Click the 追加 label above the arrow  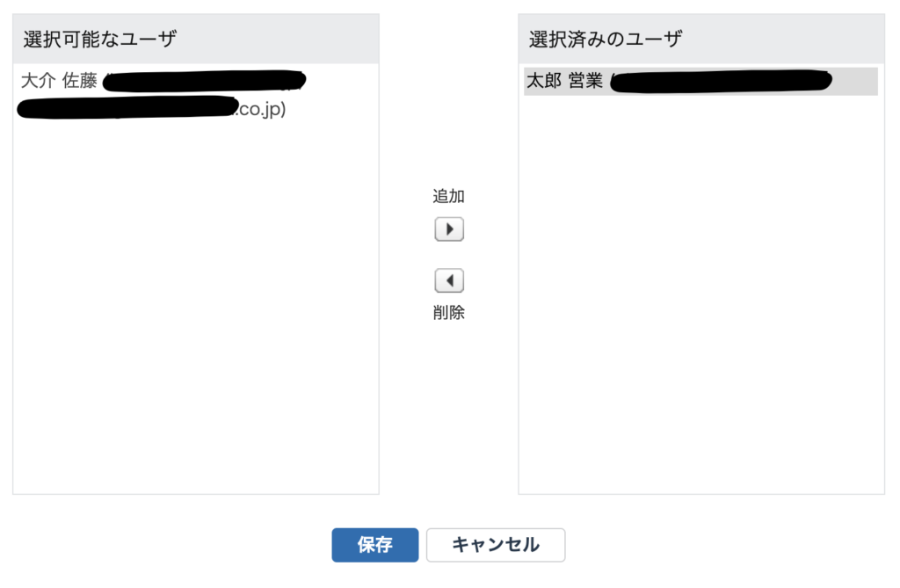click(449, 196)
